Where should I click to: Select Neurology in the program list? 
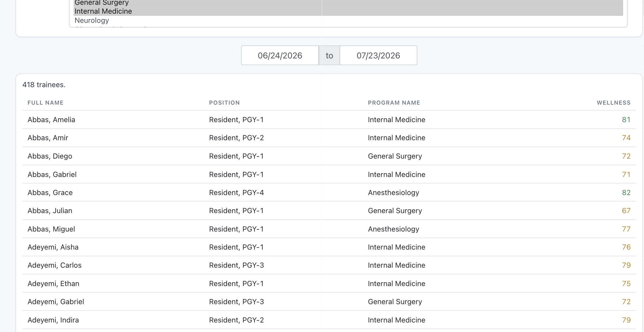tap(348, 20)
